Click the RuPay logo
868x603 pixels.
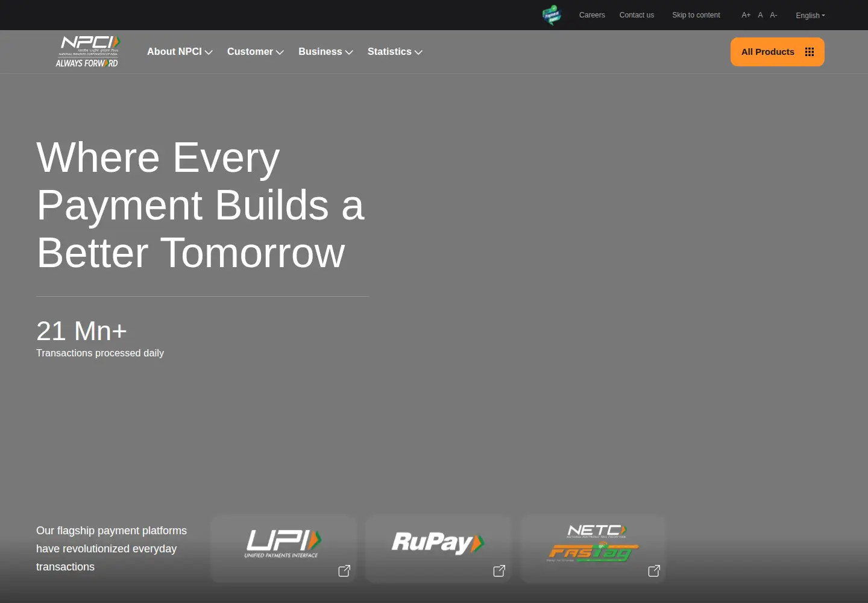click(438, 543)
